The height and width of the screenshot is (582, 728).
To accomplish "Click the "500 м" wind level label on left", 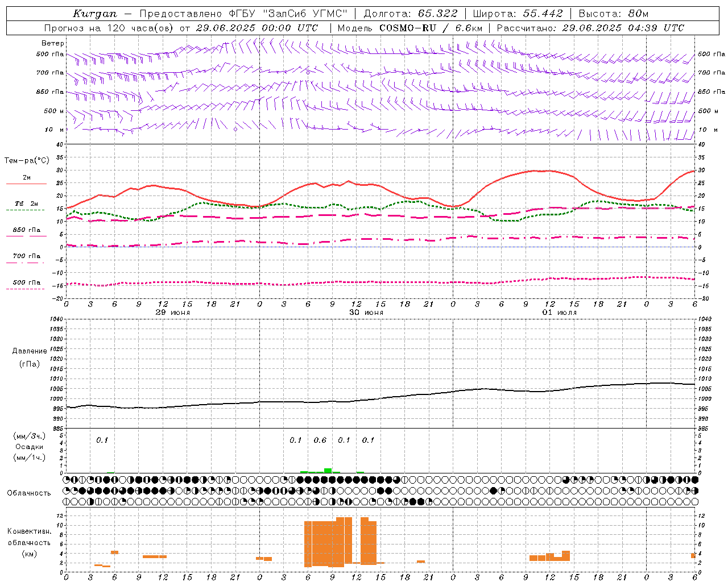I will click(x=55, y=111).
